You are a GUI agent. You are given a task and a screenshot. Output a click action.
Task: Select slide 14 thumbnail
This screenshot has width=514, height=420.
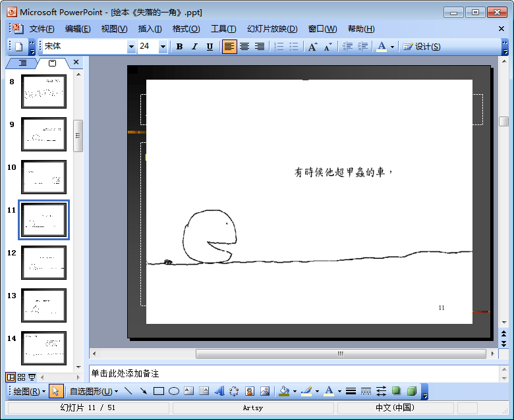click(43, 348)
